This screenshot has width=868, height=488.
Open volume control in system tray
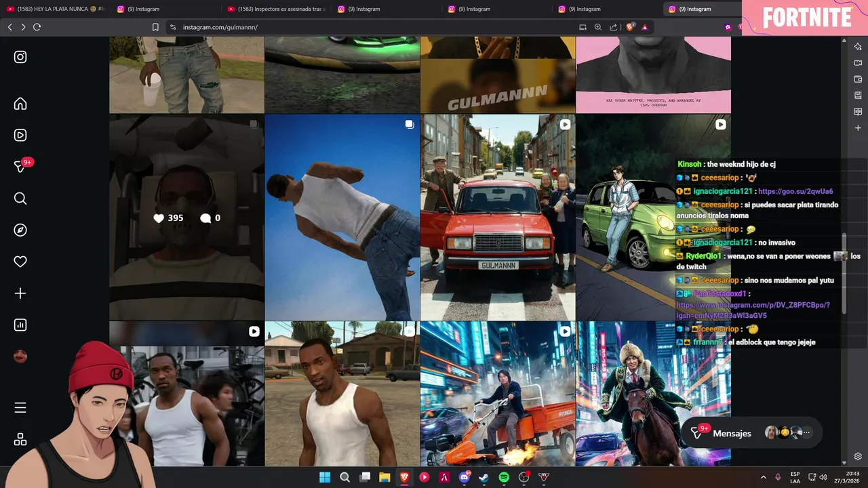[823, 477]
